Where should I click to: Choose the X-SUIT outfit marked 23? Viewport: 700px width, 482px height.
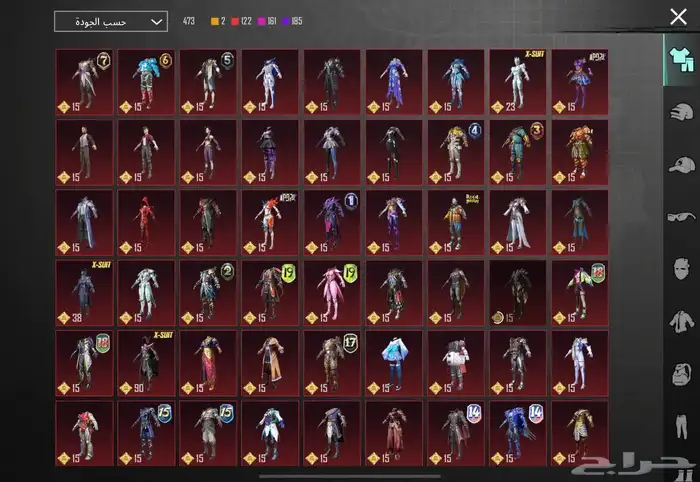[x=518, y=81]
